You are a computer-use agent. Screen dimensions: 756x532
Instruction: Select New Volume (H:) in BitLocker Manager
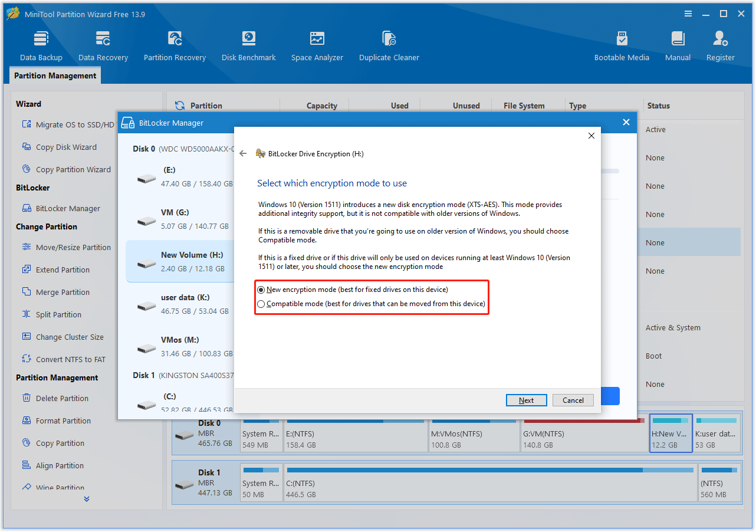point(180,261)
